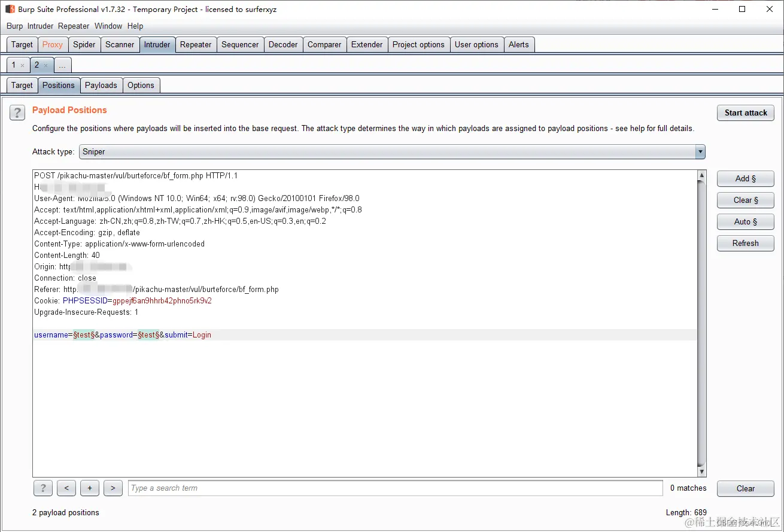
Task: Switch to the Alerts tab
Action: tap(519, 45)
